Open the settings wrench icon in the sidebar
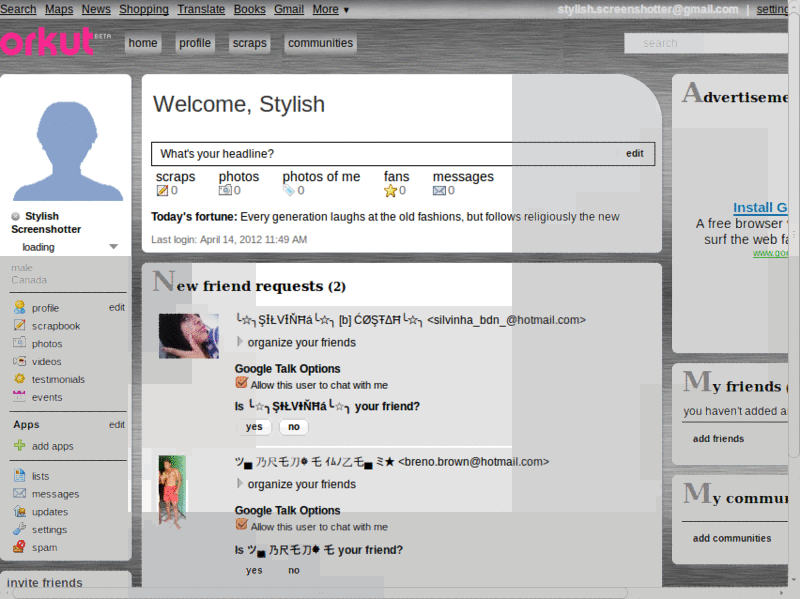The width and height of the screenshot is (800, 599). point(19,529)
